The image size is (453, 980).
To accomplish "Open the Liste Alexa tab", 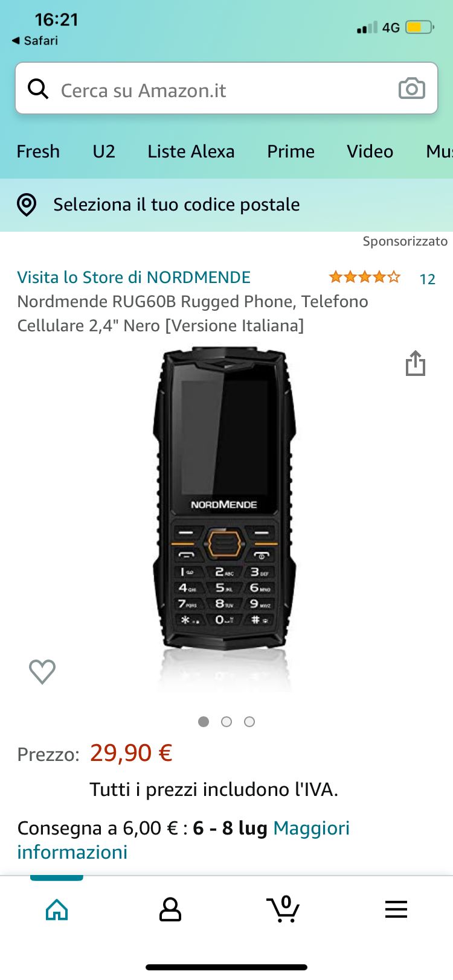I will [191, 151].
